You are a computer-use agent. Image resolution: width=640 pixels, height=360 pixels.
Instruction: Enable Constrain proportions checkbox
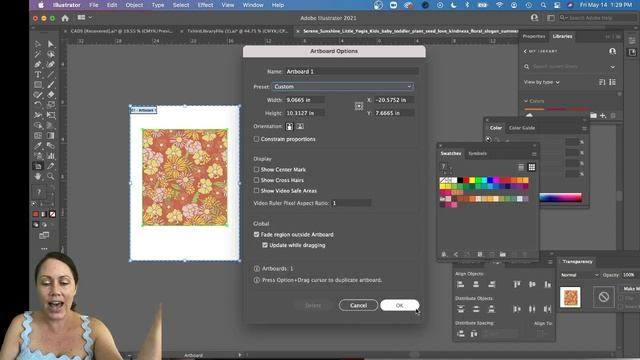pyautogui.click(x=256, y=139)
